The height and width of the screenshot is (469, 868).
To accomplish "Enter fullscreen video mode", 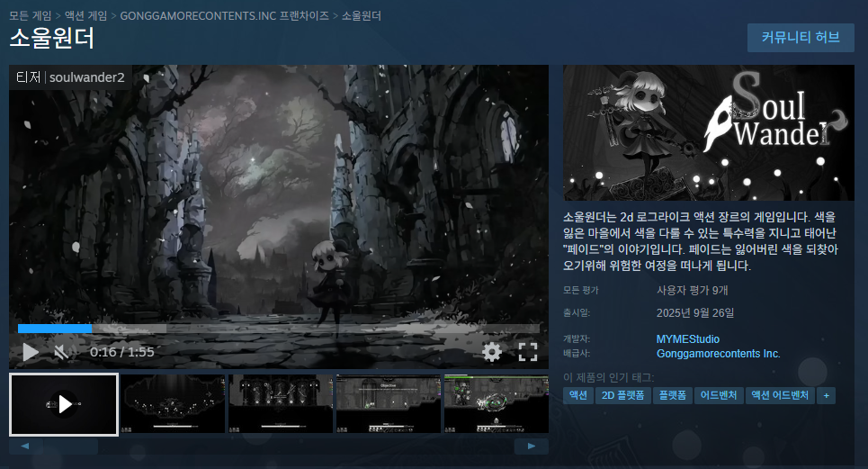I will [528, 352].
